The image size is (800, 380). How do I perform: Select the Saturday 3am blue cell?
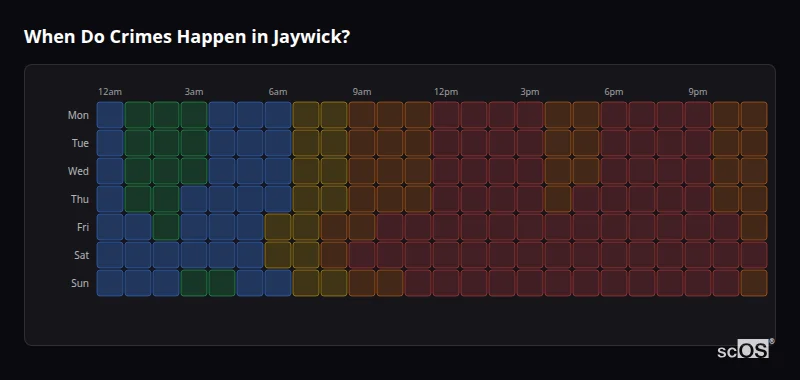click(194, 255)
